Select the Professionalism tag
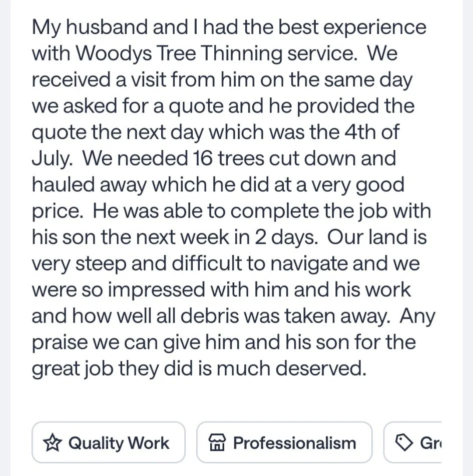Screen dimensions: 473x476 tap(284, 442)
